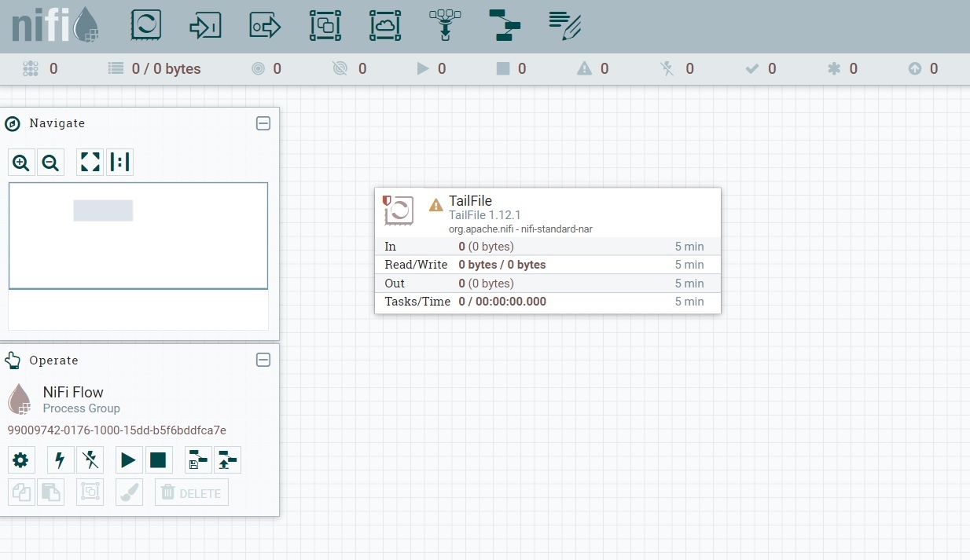970x560 pixels.
Task: Click the up-to-date versioned check status icon
Action: (751, 69)
